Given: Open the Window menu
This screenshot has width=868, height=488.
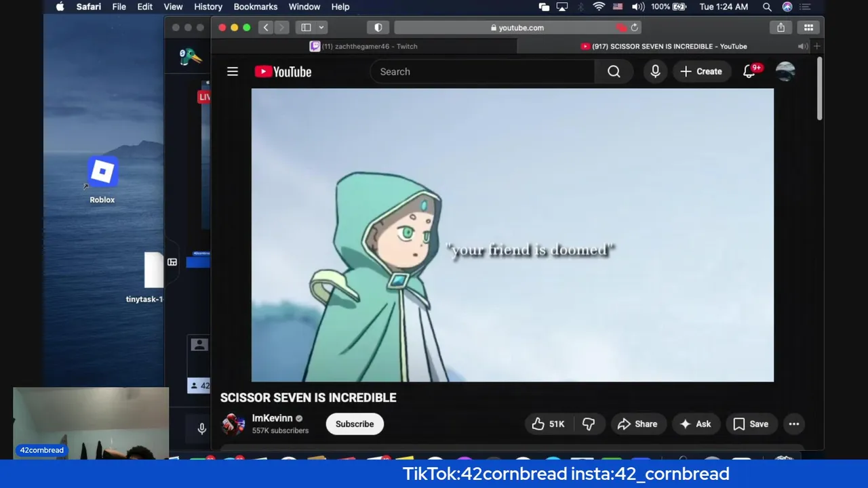Looking at the screenshot, I should 304,7.
